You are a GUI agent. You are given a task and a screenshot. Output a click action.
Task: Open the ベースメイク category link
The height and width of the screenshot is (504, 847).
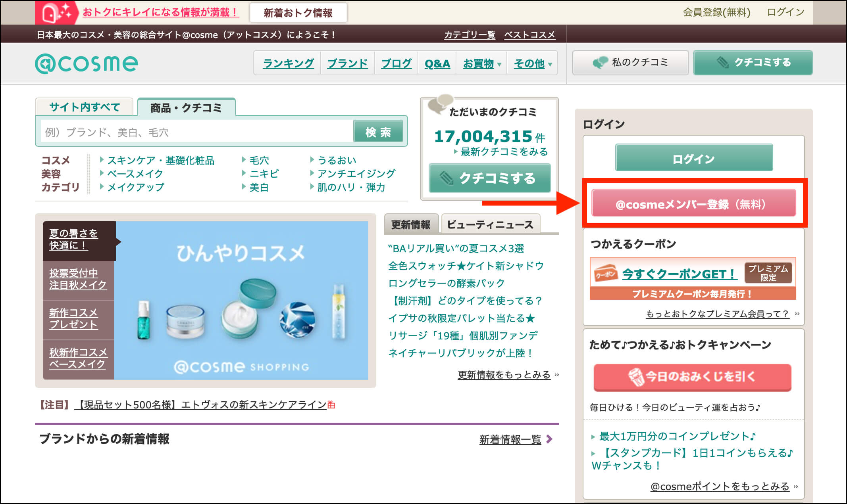tap(135, 174)
